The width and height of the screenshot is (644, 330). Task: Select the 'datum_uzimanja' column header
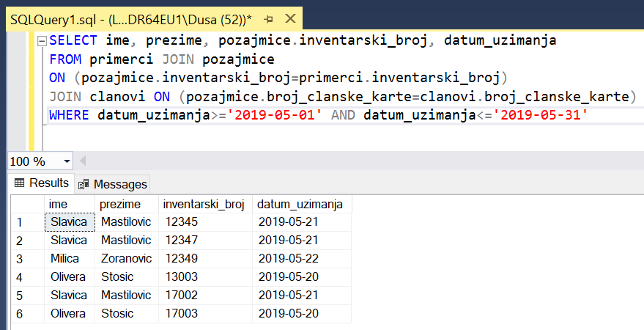(300, 204)
